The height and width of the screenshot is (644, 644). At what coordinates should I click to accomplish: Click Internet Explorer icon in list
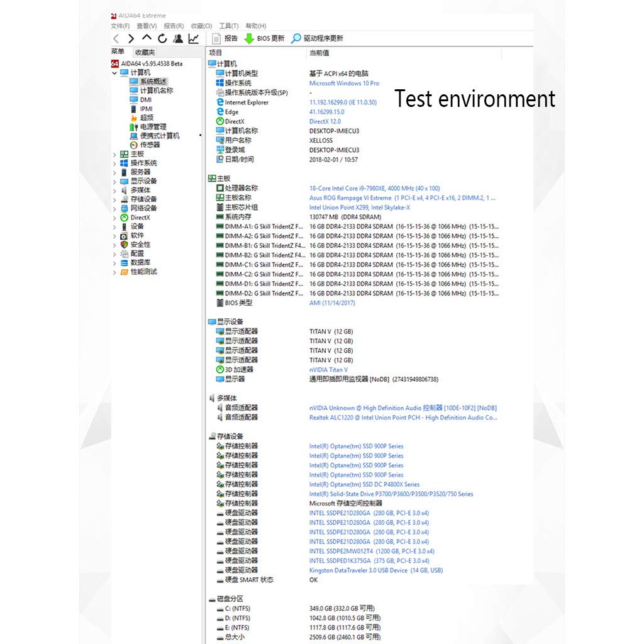(220, 103)
